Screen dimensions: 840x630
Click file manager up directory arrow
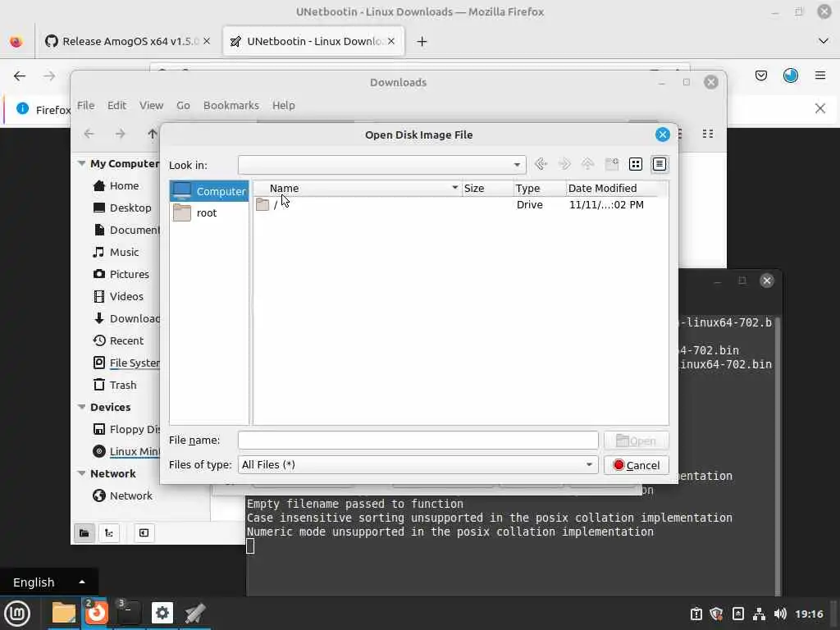[152, 134]
